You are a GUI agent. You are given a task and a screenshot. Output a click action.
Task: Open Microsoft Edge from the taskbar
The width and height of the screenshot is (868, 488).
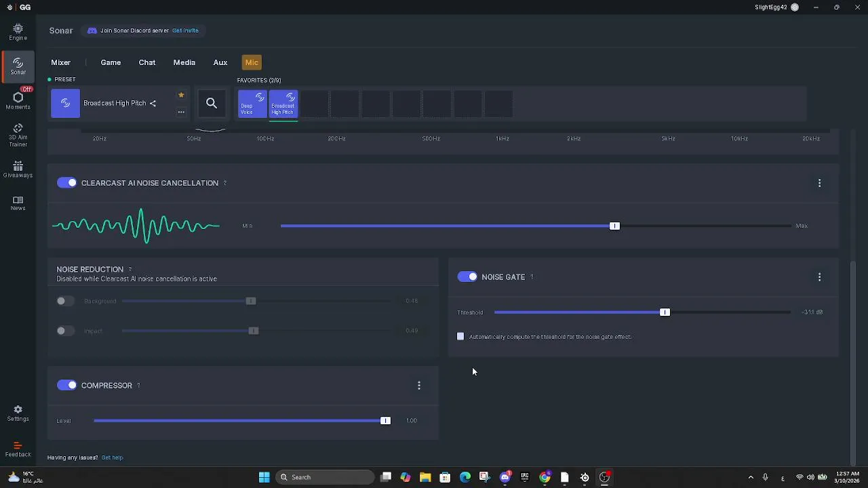[465, 477]
